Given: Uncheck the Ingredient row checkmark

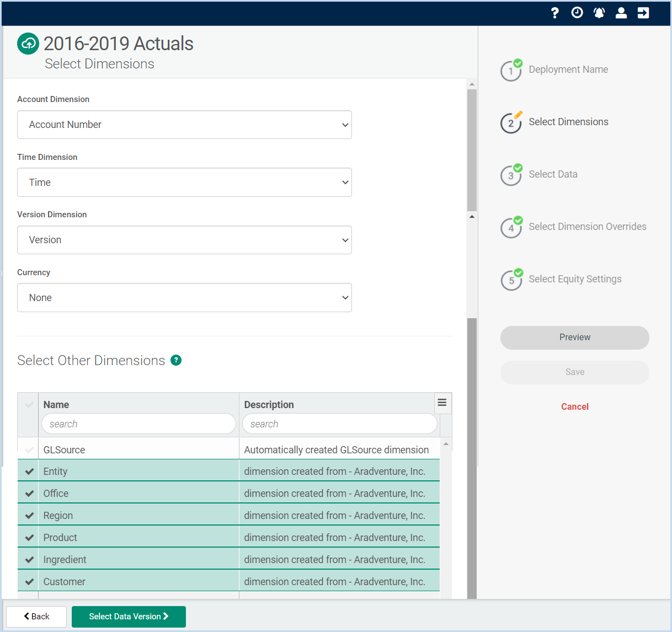Looking at the screenshot, I should [x=29, y=560].
